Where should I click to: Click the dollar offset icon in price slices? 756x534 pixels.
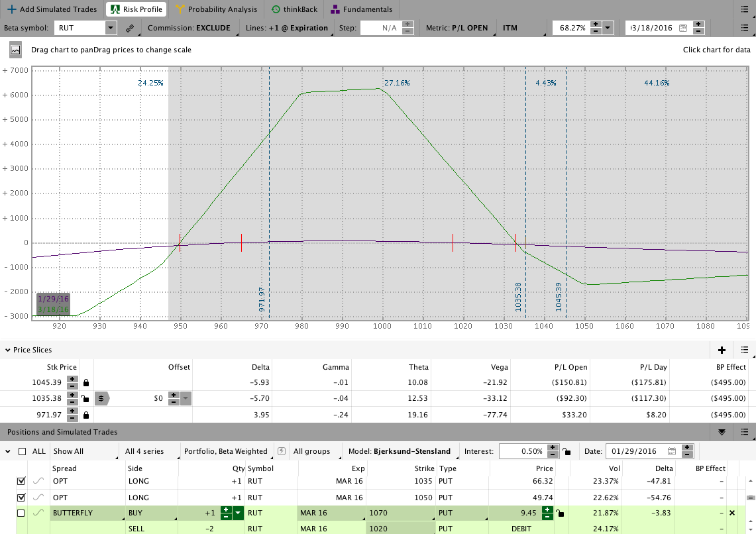(101, 398)
